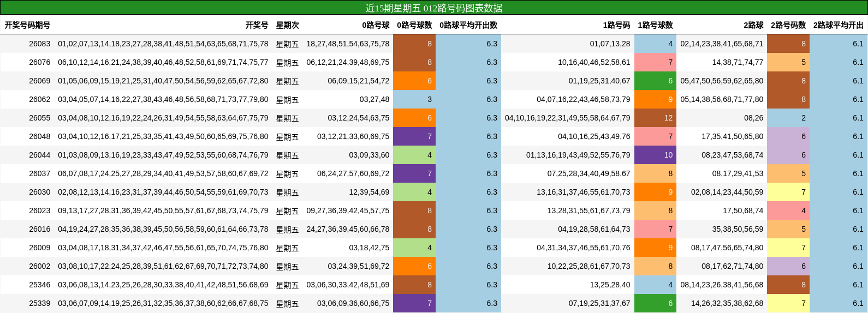Select period number 26023

pos(39,210)
